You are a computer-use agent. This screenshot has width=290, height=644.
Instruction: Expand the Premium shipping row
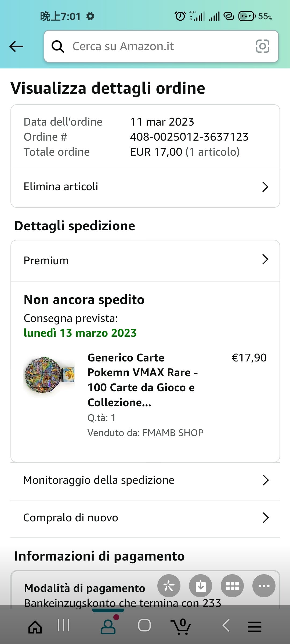pos(145,260)
